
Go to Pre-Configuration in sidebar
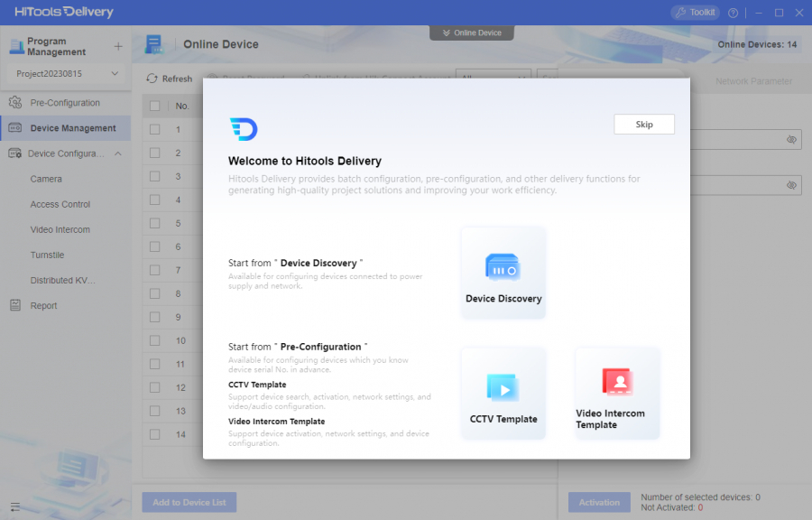pyautogui.click(x=65, y=103)
